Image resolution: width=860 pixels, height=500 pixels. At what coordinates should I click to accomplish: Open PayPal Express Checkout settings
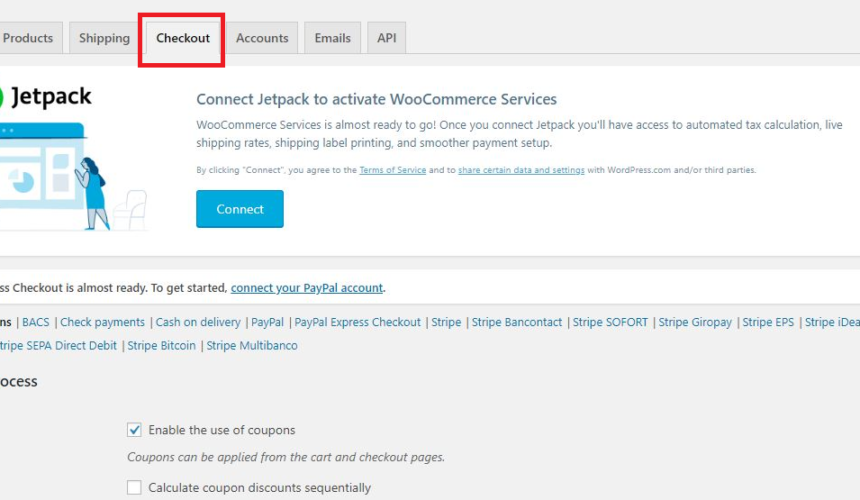[x=358, y=322]
